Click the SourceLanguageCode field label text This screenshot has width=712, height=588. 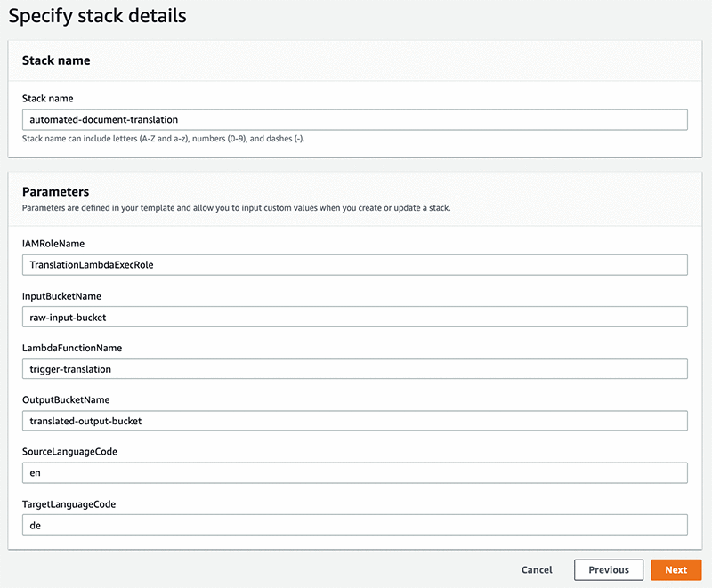click(69, 452)
